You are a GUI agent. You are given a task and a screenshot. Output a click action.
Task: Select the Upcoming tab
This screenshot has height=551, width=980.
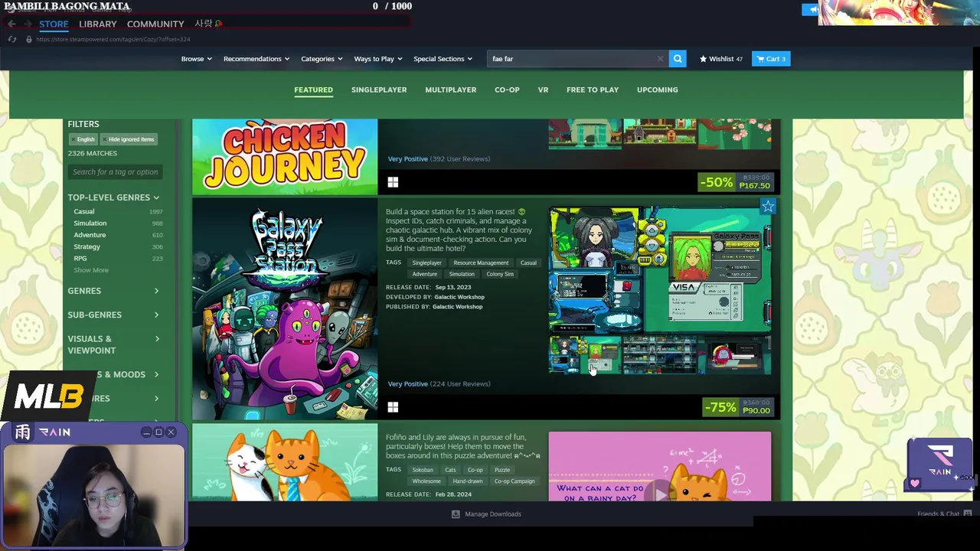(x=657, y=90)
